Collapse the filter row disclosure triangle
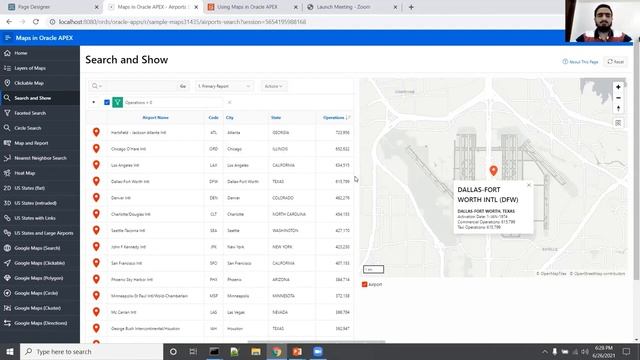The width and height of the screenshot is (640, 360). [93, 102]
